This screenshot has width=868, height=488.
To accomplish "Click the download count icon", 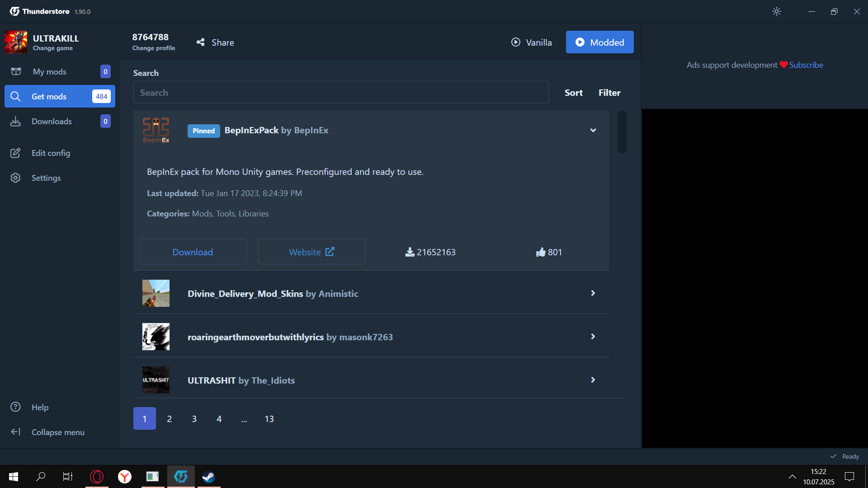I will pyautogui.click(x=410, y=252).
